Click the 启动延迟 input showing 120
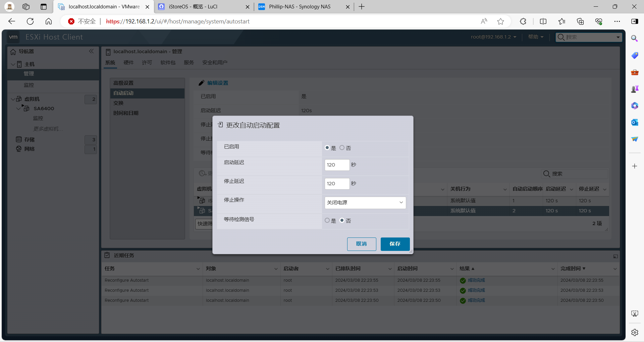Screen dimensions: 644x342 tap(337, 165)
